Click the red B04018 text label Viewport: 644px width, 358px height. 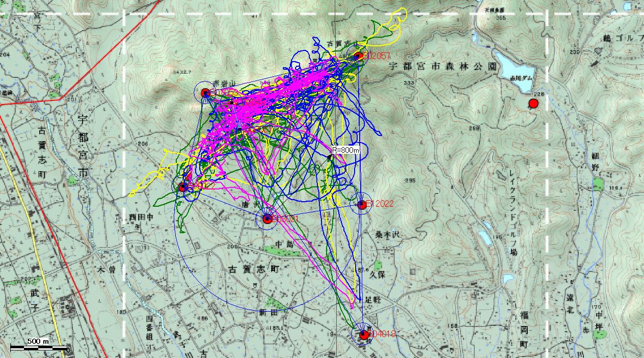coord(382,335)
